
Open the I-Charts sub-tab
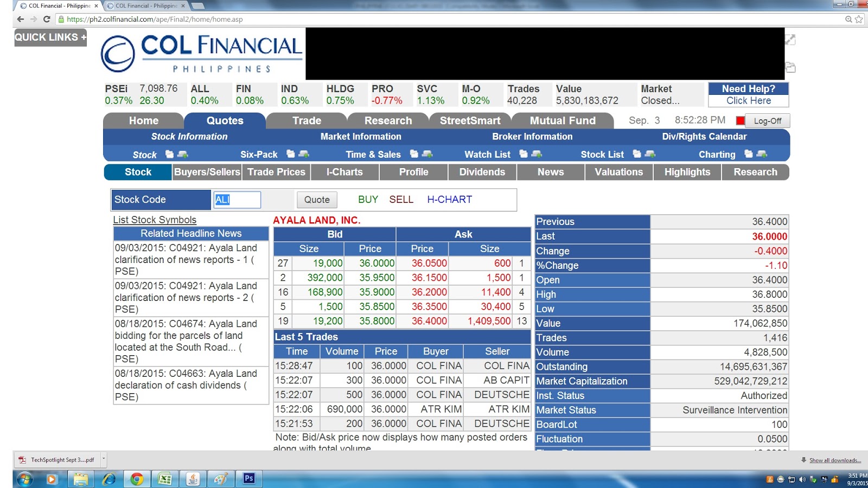(344, 172)
